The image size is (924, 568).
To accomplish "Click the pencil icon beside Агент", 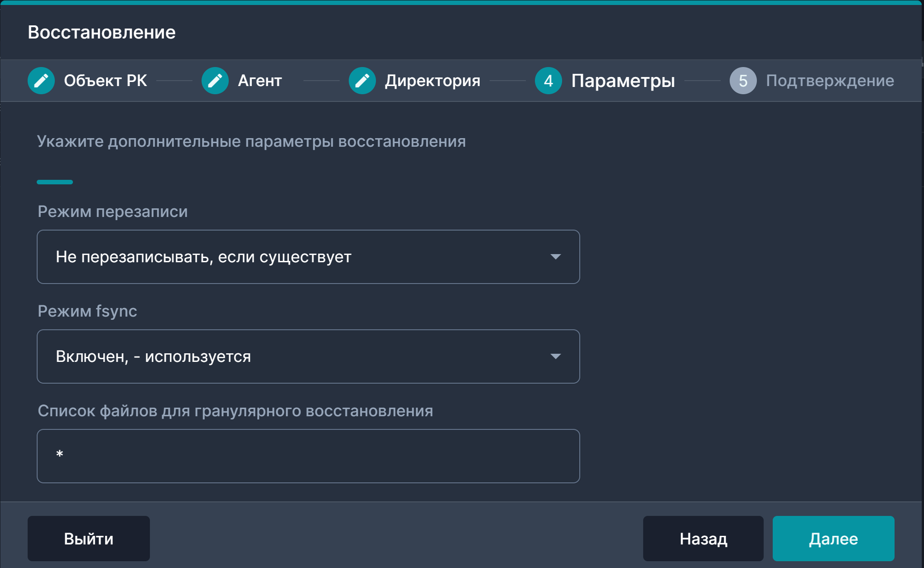I will point(215,81).
